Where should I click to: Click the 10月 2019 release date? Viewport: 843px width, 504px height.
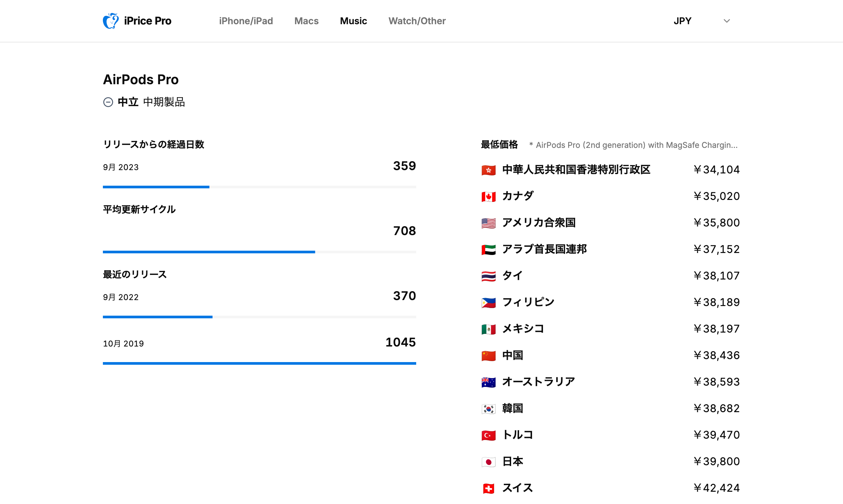coord(123,344)
